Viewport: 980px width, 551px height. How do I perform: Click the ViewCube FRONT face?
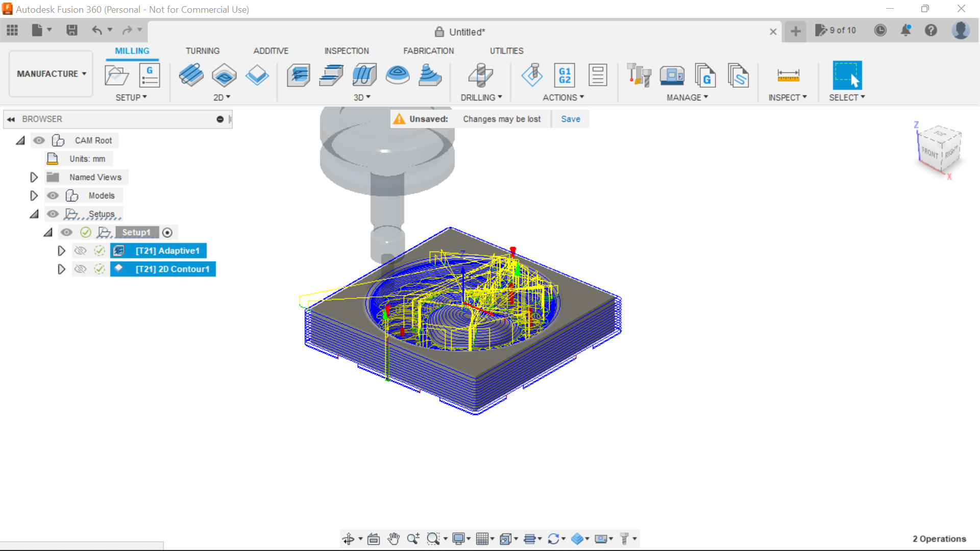pos(929,153)
